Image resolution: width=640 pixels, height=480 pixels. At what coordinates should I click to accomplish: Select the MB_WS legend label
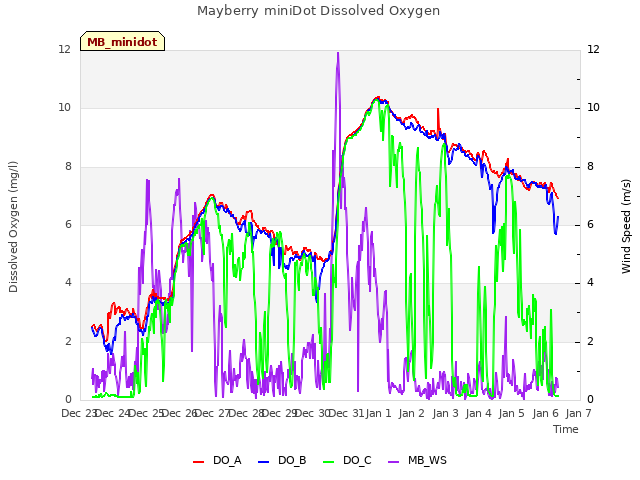427,460
